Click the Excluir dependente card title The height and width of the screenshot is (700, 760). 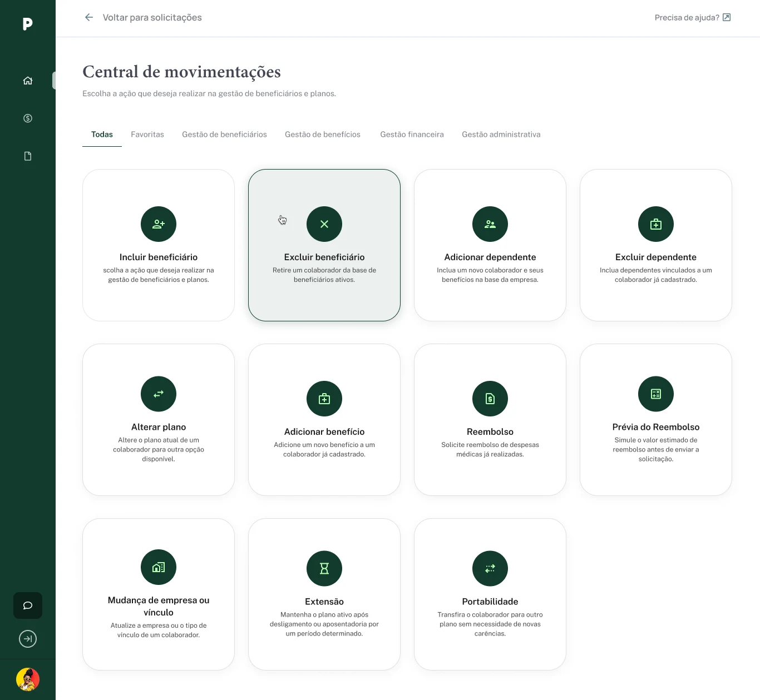656,257
